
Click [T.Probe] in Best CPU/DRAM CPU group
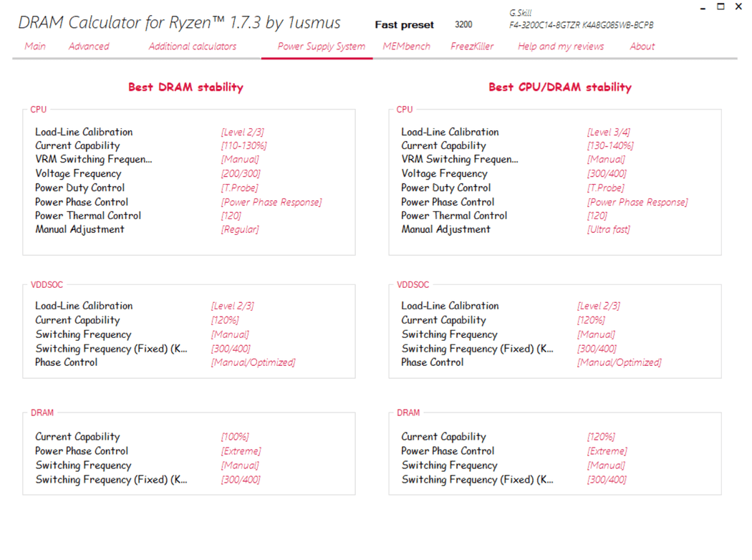pyautogui.click(x=606, y=188)
